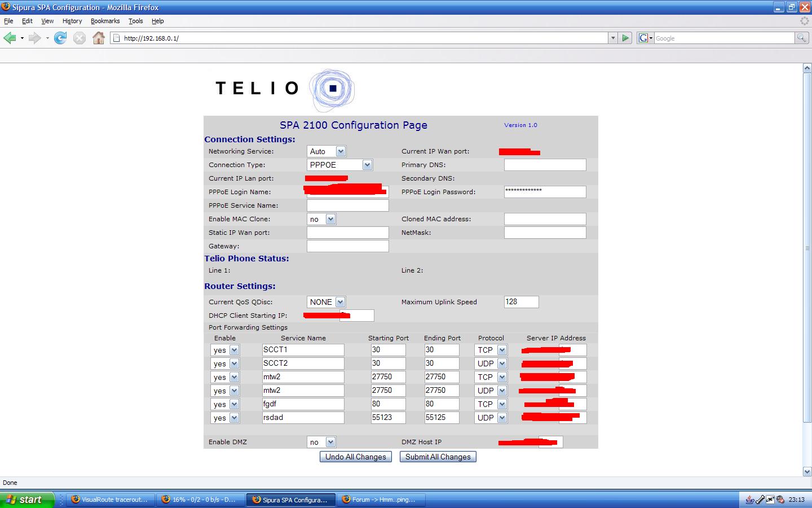Click the Google search box
This screenshot has height=508, width=812.
click(x=724, y=38)
